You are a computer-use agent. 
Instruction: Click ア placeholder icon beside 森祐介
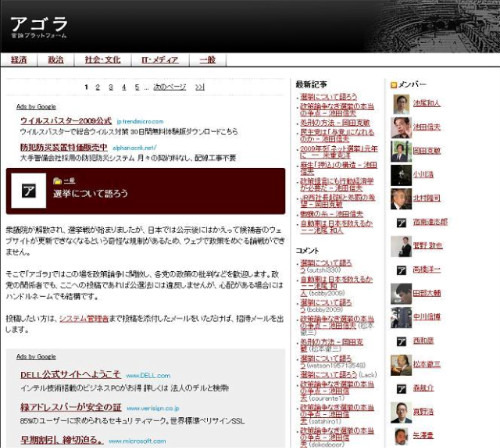point(401,389)
